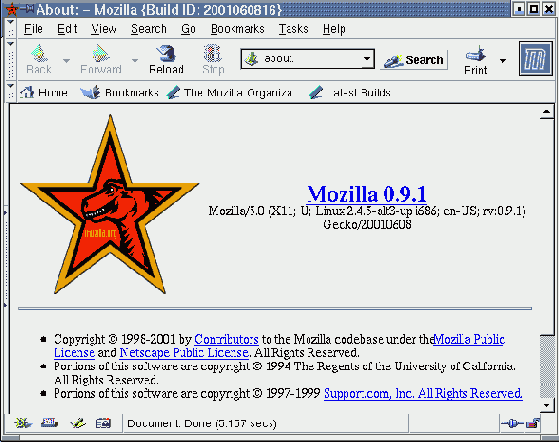Image resolution: width=559 pixels, height=442 pixels.
Task: Click the Contributors link
Action: tap(226, 339)
